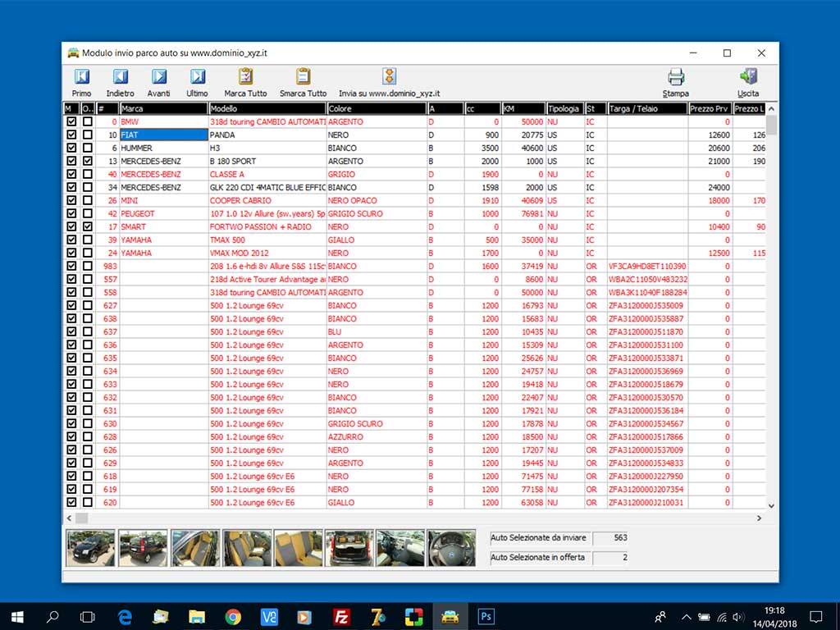Toggle M checkbox for MINI COOPER CABRIO
The height and width of the screenshot is (630, 840).
point(71,200)
